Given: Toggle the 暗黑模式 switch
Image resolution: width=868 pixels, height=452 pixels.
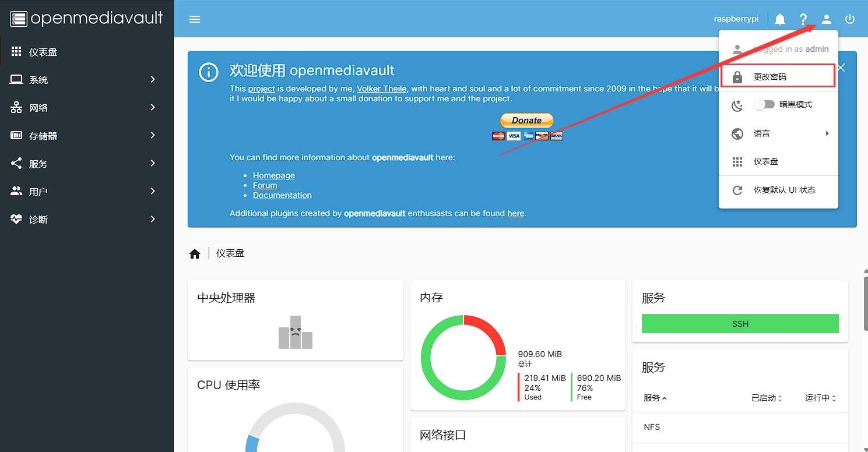Looking at the screenshot, I should click(764, 105).
